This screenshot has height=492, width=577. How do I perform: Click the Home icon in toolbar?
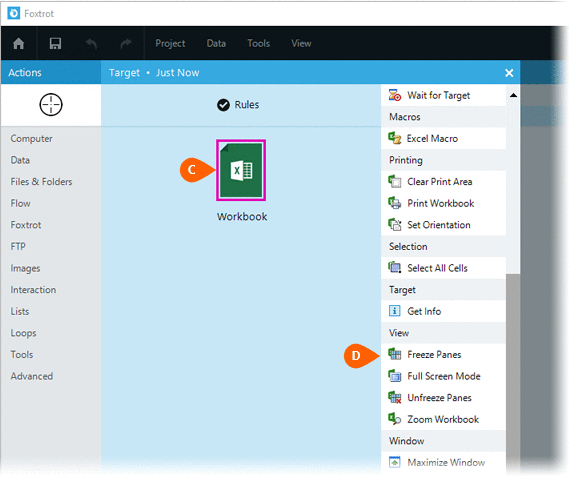pyautogui.click(x=18, y=44)
